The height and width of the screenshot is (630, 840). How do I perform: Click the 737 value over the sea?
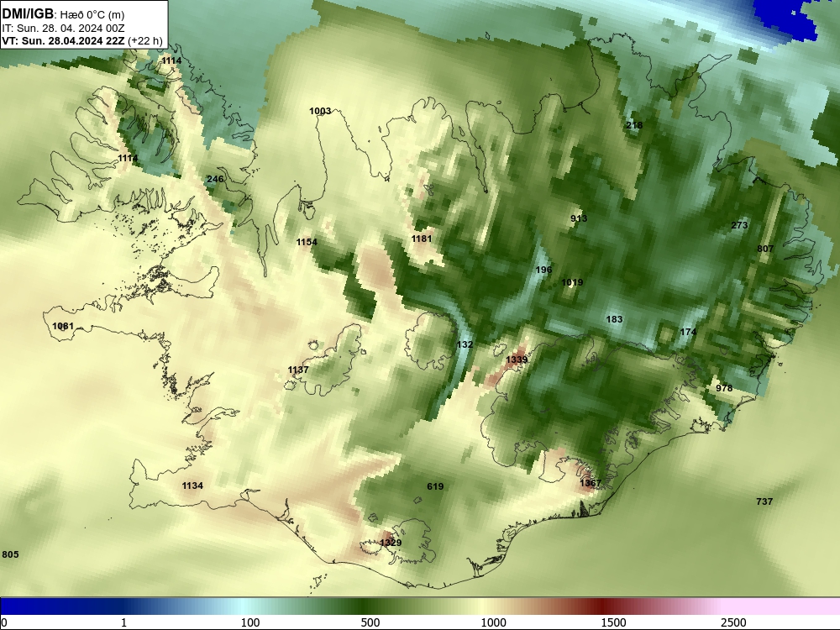(x=764, y=501)
